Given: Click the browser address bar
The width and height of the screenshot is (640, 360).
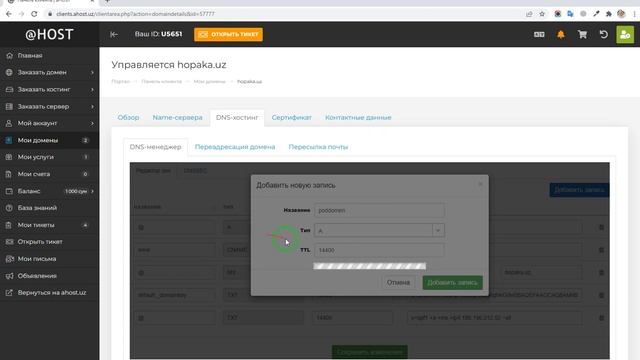Looking at the screenshot, I should (x=286, y=14).
